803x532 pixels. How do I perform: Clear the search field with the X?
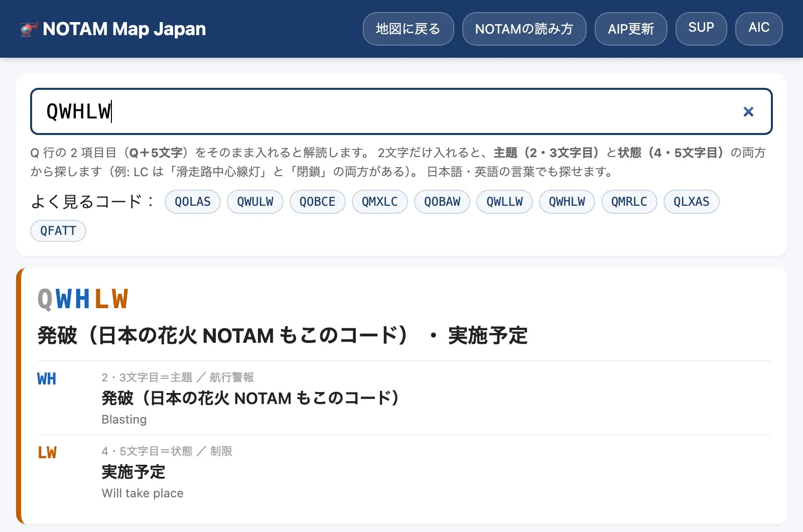[748, 111]
